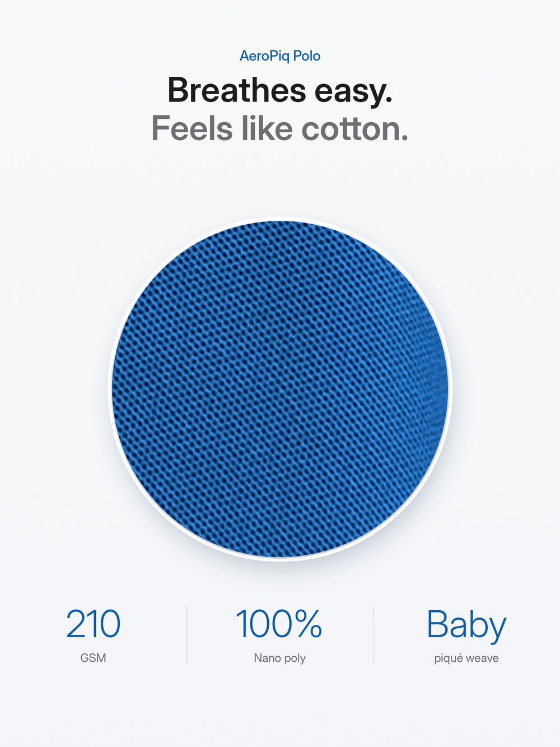Click the "Breathes easy." headline
Viewport: 560px width, 747px height.
(x=280, y=90)
